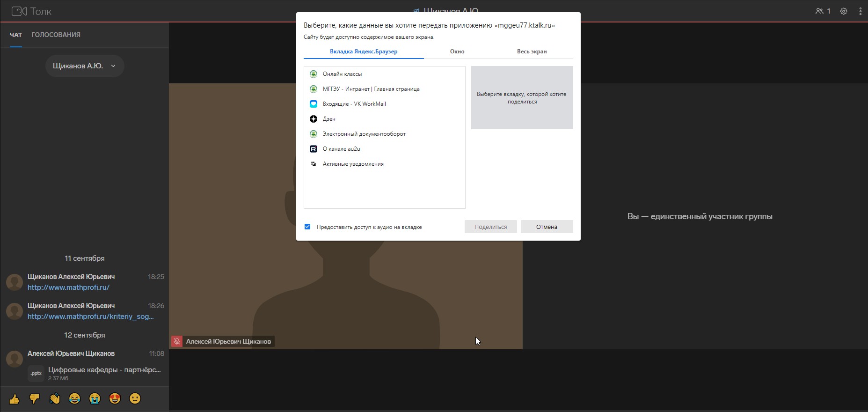The width and height of the screenshot is (868, 412).
Task: Switch to the Весь экран tab
Action: pyautogui.click(x=532, y=51)
